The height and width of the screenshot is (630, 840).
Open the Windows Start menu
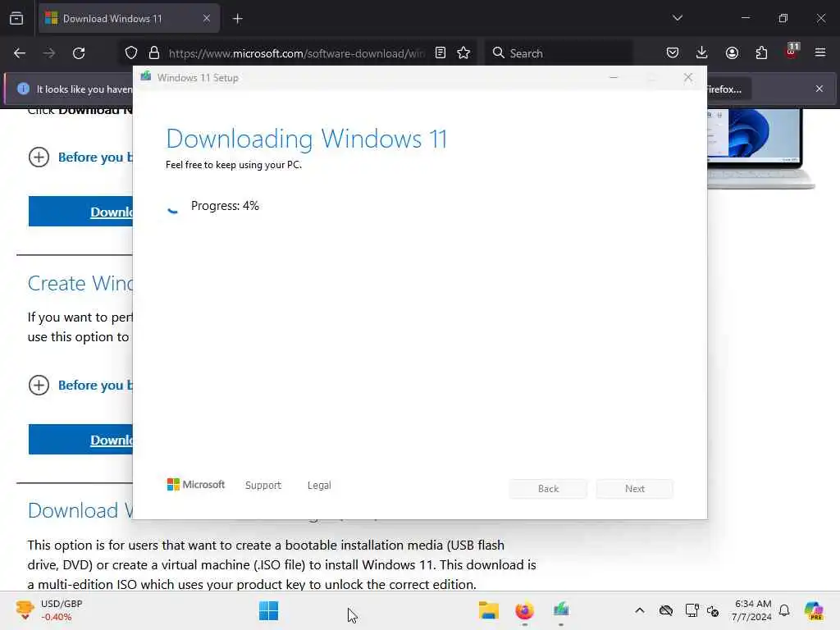(268, 610)
